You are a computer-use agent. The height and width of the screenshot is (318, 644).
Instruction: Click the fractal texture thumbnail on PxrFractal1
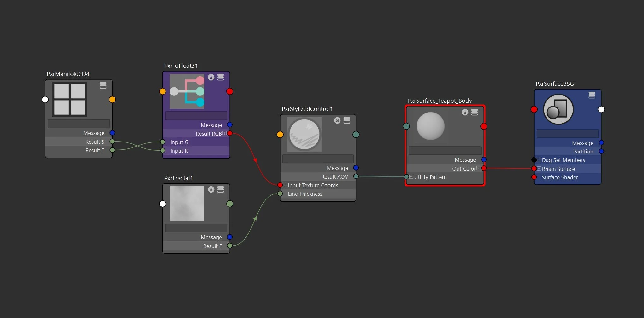point(187,203)
